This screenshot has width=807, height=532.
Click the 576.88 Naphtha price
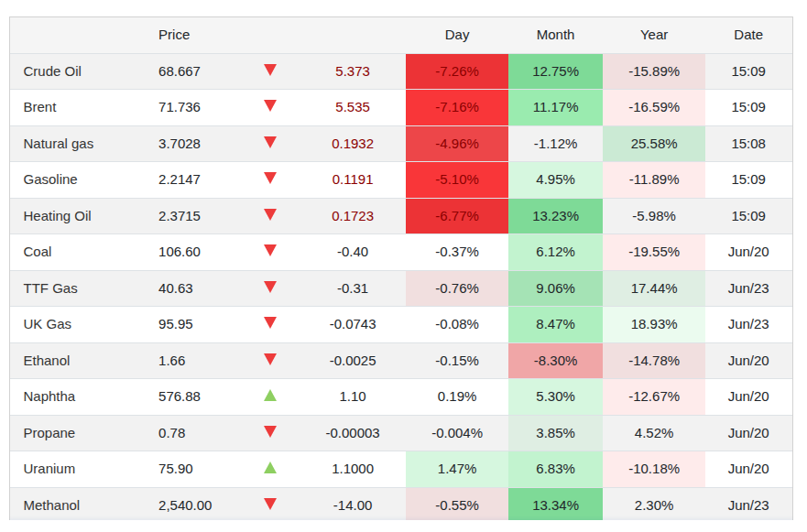[x=180, y=396]
